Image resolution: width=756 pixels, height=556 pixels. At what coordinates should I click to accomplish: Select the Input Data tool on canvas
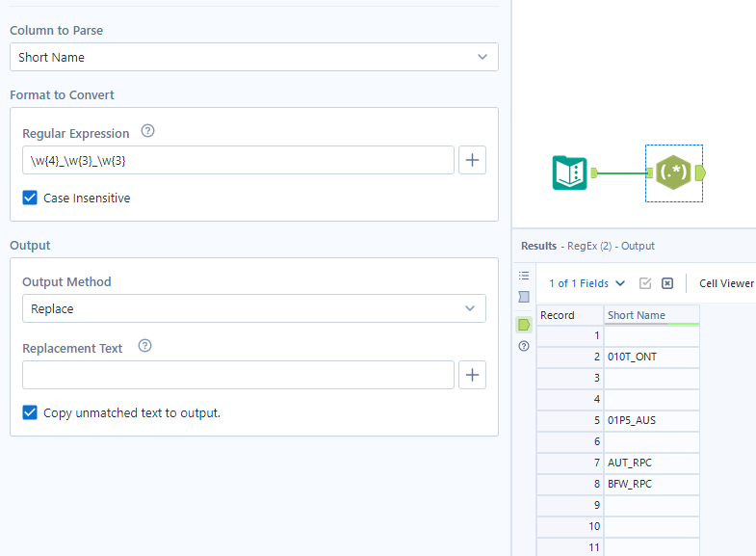[x=570, y=172]
